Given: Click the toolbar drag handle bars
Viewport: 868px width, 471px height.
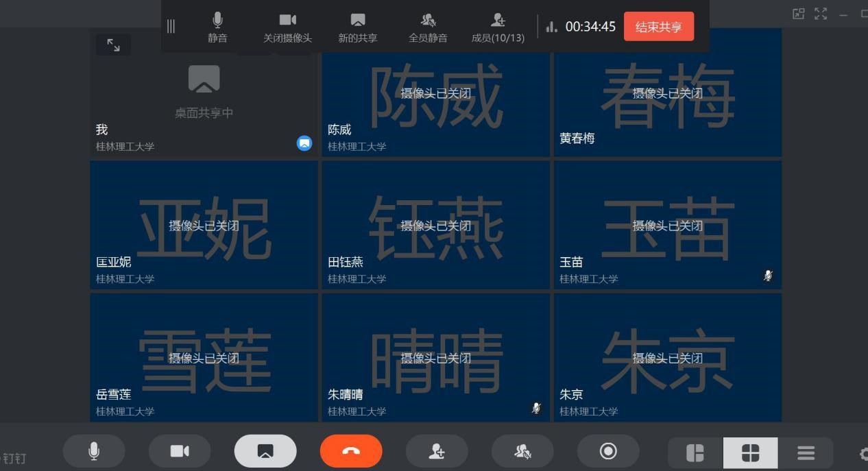Looking at the screenshot, I should (171, 26).
